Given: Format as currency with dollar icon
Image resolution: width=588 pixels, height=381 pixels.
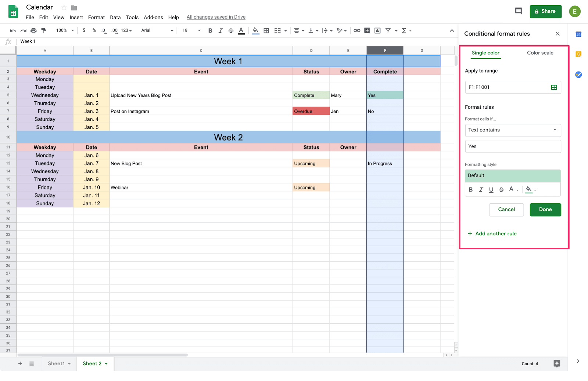Looking at the screenshot, I should (84, 30).
